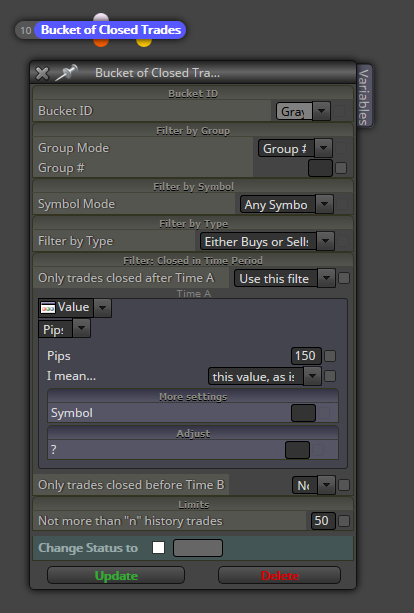414x613 pixels.
Task: Edit the history trades limit 50 field
Action: coord(323,521)
